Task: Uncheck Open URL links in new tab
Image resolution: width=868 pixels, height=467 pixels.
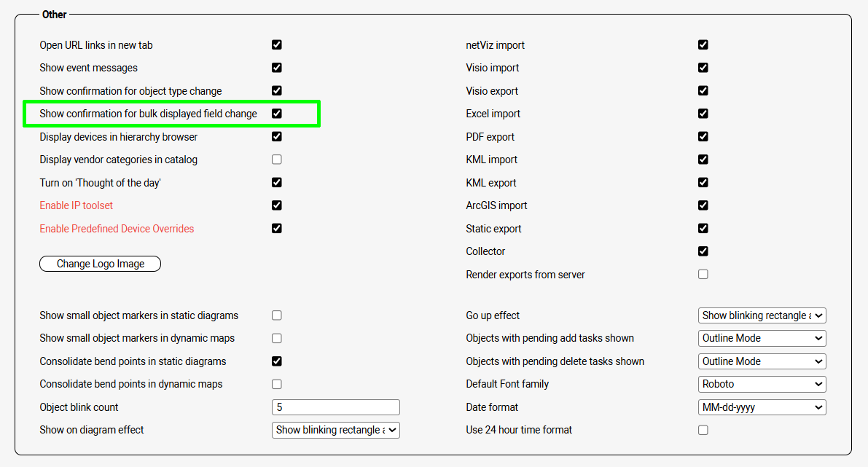Action: pyautogui.click(x=277, y=44)
